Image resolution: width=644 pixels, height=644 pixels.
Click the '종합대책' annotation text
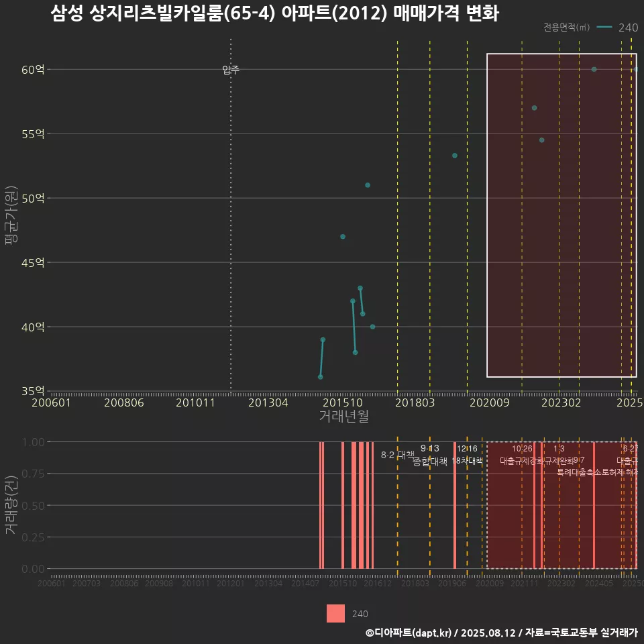point(429,462)
